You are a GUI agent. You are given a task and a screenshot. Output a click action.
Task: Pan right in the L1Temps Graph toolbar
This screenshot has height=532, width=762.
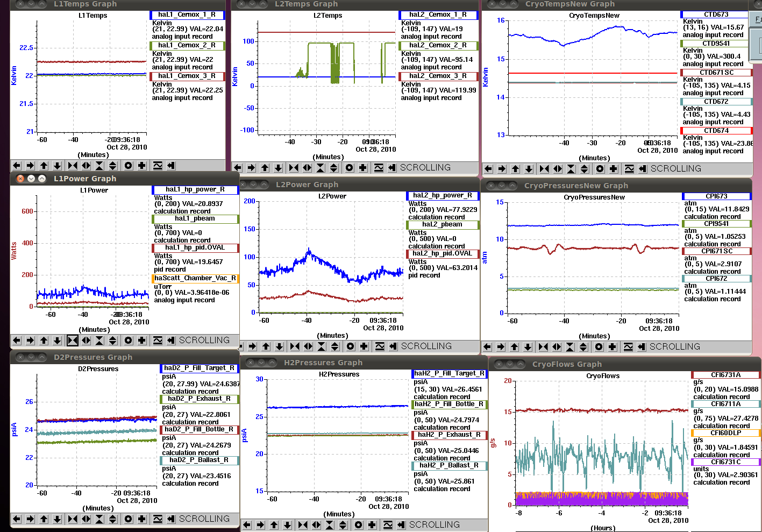pos(30,166)
